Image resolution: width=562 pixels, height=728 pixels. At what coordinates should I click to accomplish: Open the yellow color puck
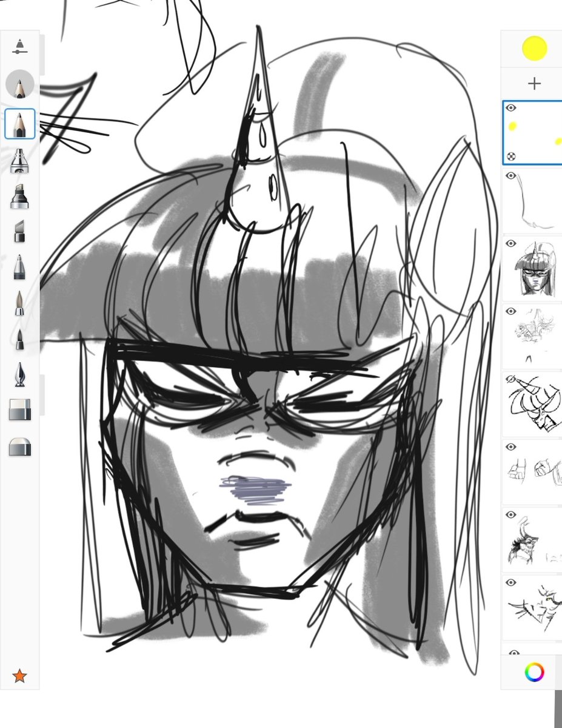coord(534,49)
